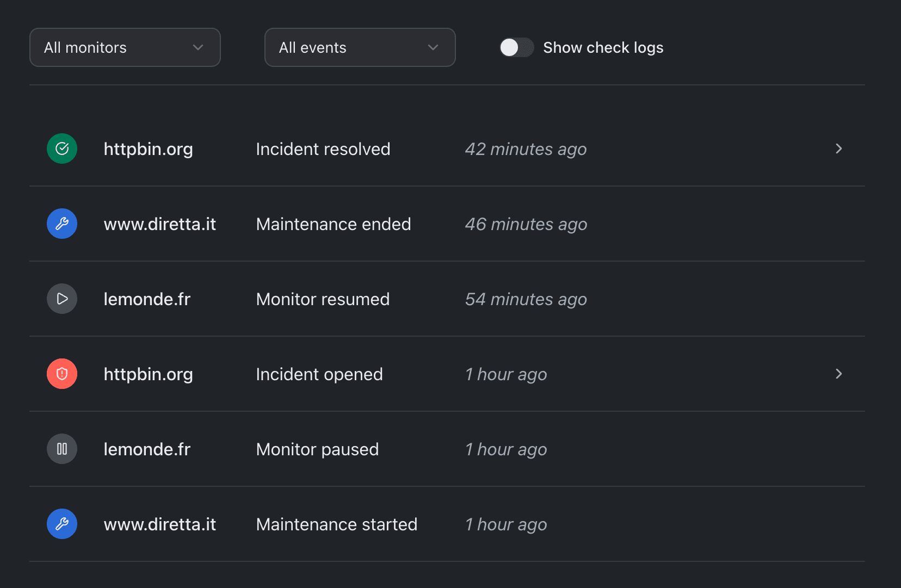Viewport: 901px width, 588px height.
Task: Click the green resolved incident icon for httpbin.org
Action: pos(62,148)
